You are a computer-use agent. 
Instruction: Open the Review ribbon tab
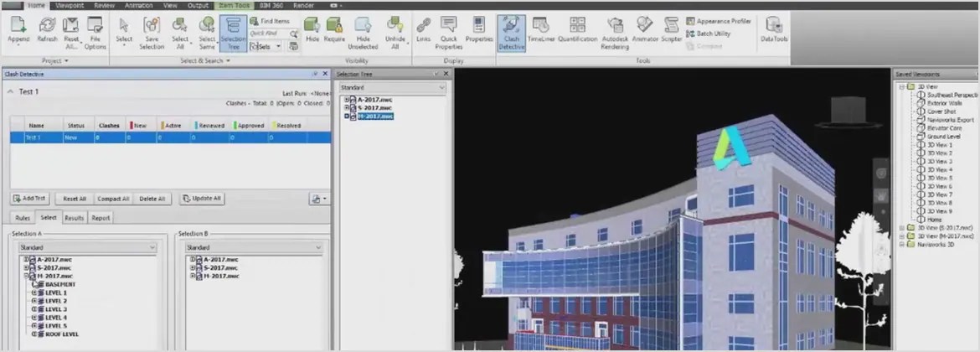(105, 5)
